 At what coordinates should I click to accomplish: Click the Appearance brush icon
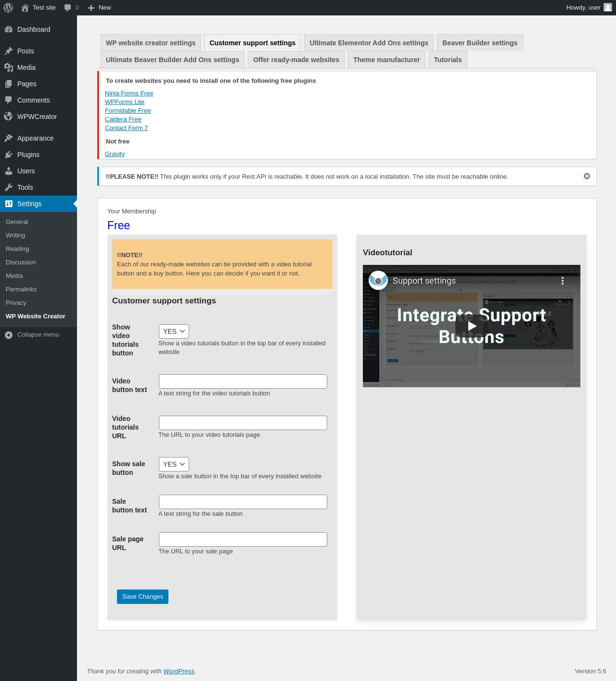(x=9, y=138)
